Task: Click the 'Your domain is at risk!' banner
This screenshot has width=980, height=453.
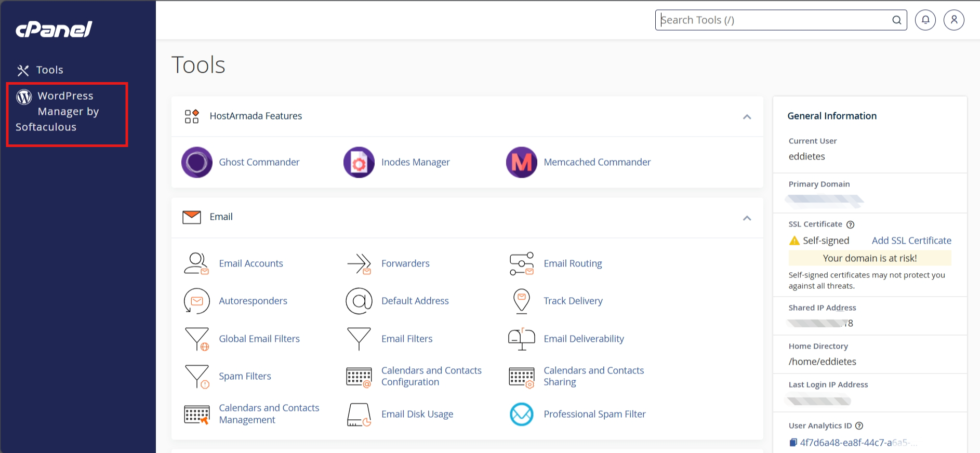Action: pos(870,258)
